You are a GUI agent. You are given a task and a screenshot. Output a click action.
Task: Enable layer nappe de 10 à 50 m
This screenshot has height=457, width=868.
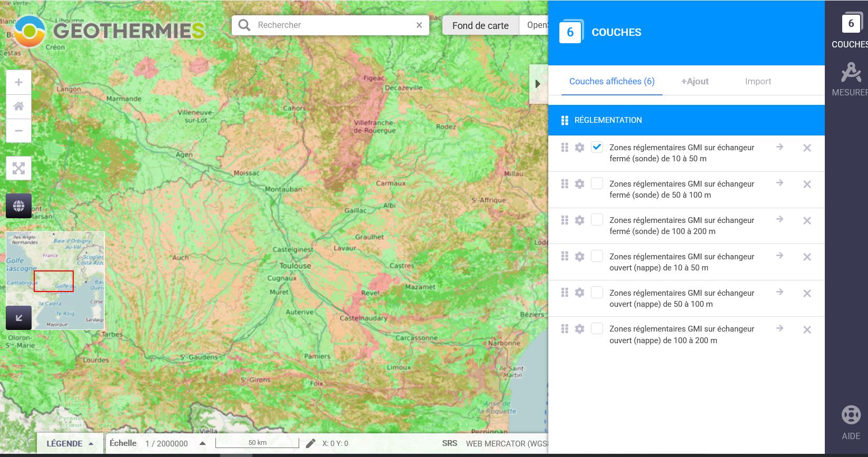pyautogui.click(x=597, y=256)
